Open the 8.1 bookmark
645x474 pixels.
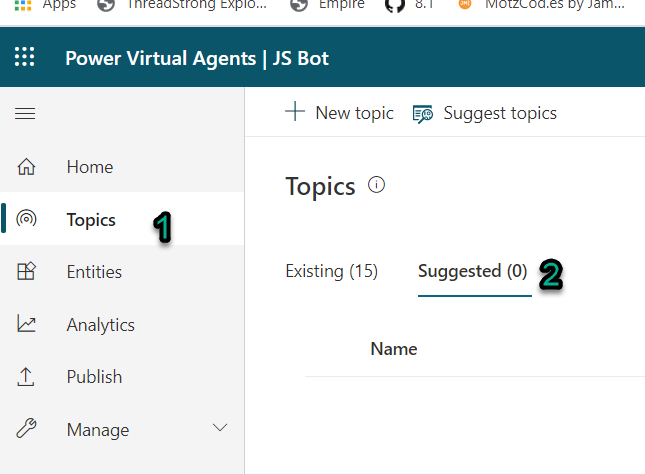point(409,5)
